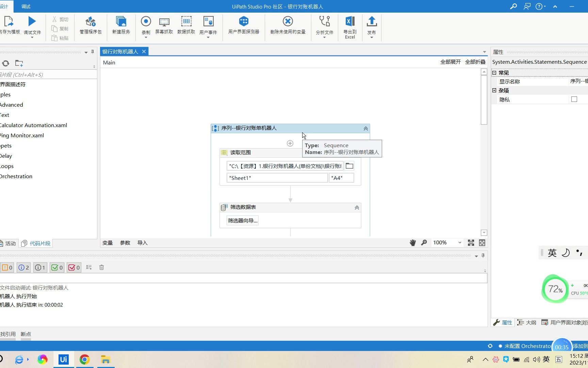Image resolution: width=588 pixels, height=368 pixels.
Task: Open the 代码片段 panel tab
Action: tap(36, 243)
